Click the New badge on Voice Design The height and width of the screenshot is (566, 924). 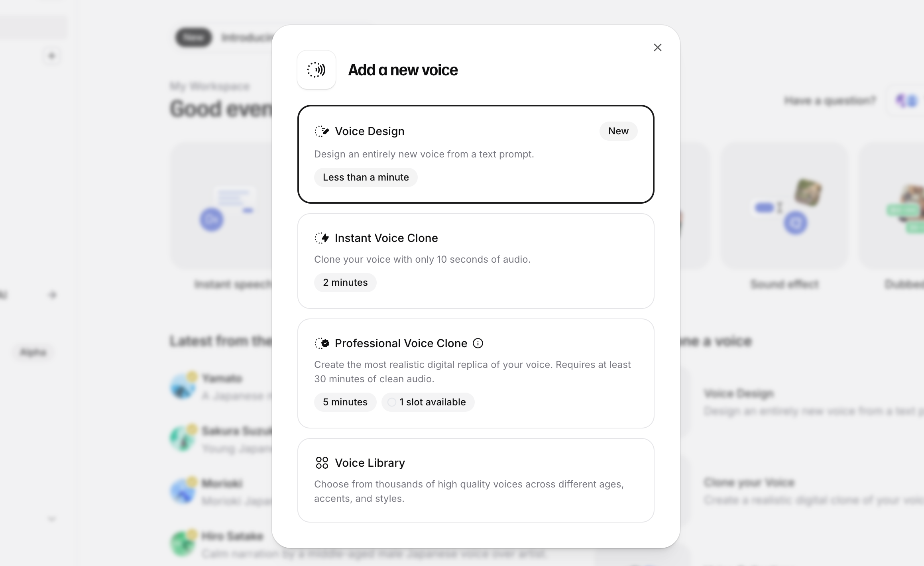[618, 131]
